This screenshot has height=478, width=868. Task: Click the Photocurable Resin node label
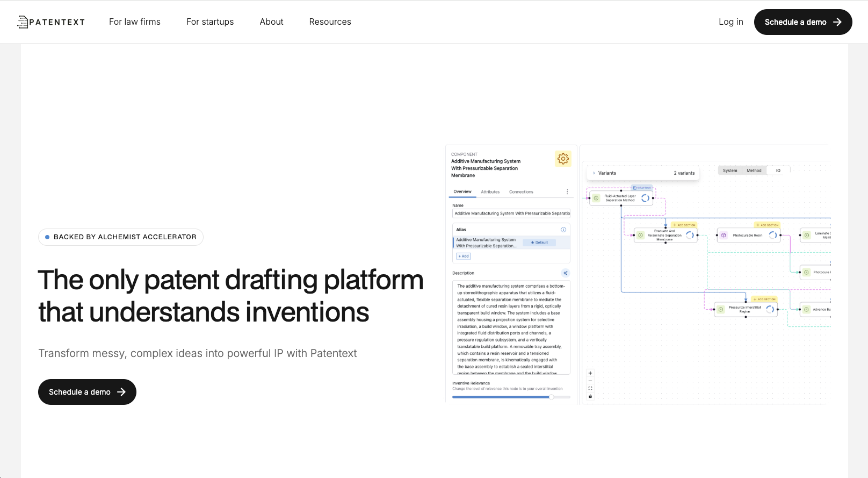[748, 235]
